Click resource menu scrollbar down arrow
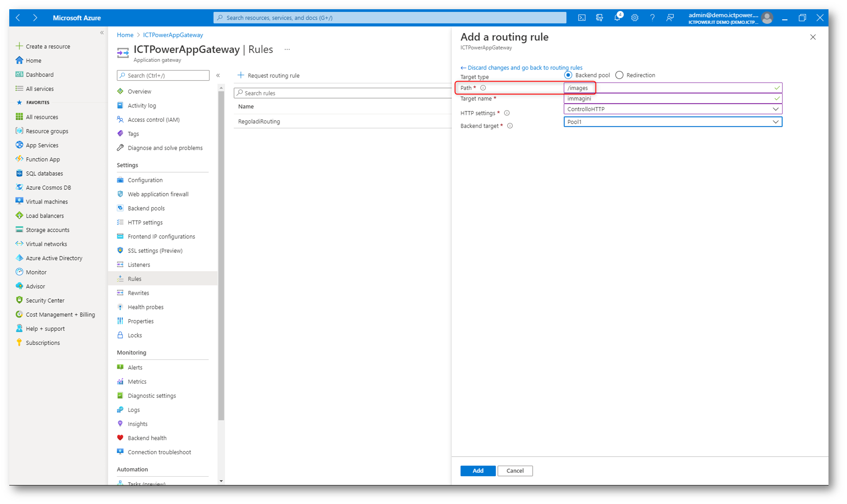847x504 pixels. [x=221, y=481]
